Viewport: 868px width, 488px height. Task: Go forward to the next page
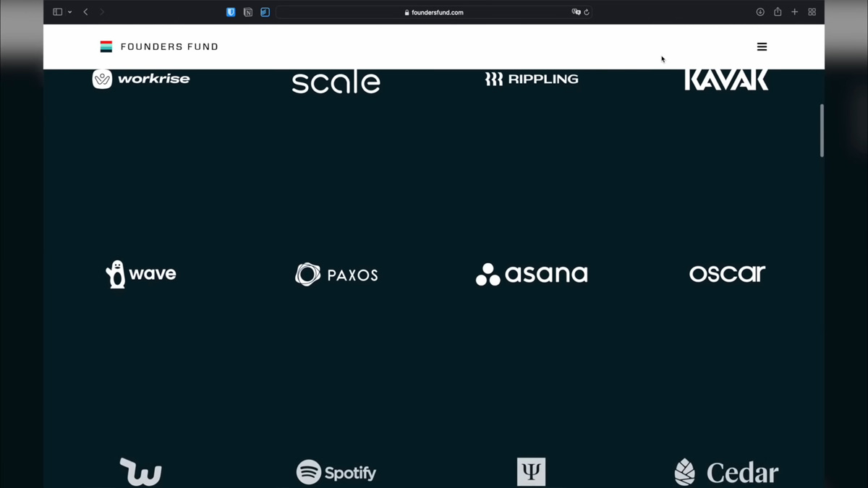point(102,12)
